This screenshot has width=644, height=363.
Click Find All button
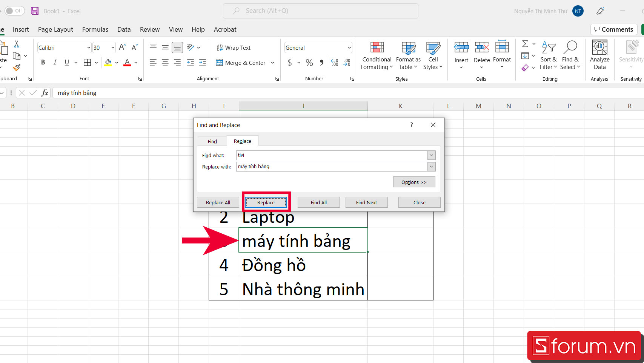[319, 202]
